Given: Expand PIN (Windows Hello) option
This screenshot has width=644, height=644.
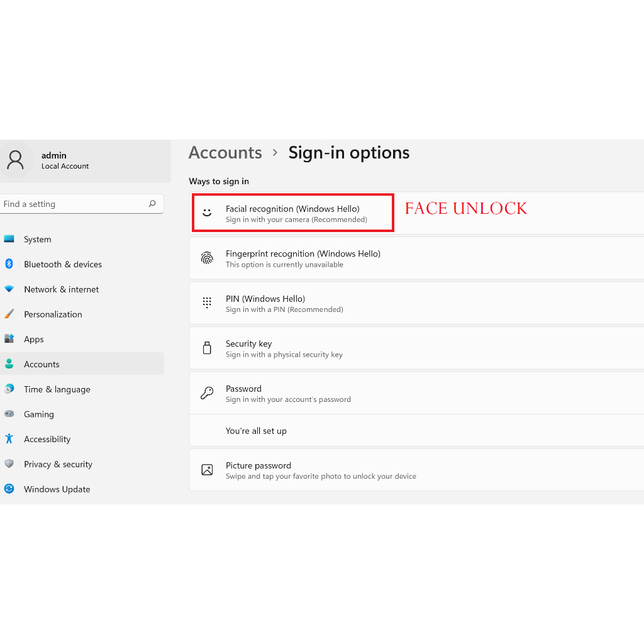Looking at the screenshot, I should pyautogui.click(x=415, y=303).
